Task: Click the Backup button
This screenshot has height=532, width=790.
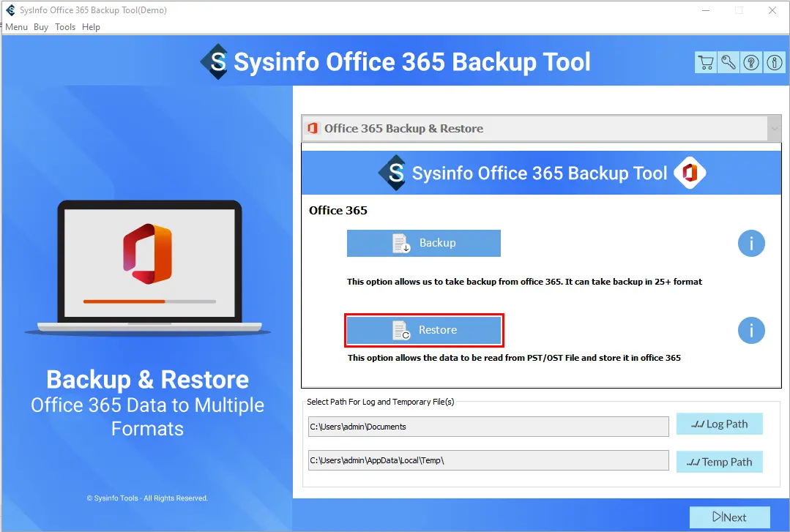Action: (424, 244)
